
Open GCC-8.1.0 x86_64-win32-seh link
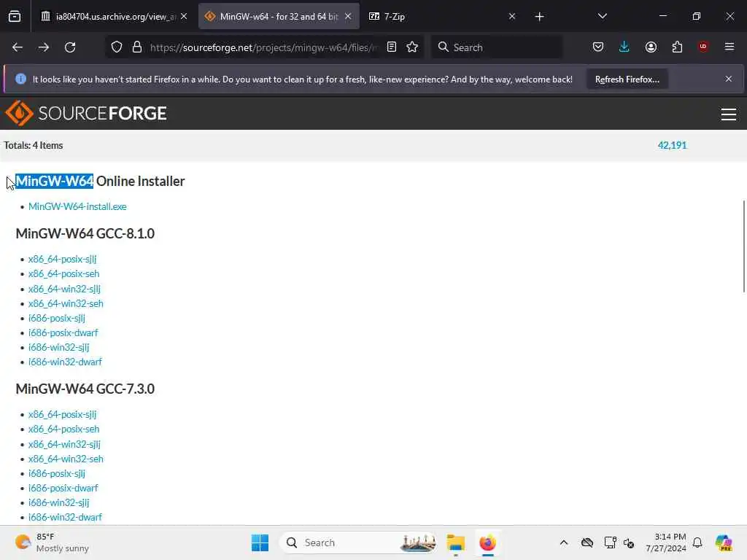(66, 303)
